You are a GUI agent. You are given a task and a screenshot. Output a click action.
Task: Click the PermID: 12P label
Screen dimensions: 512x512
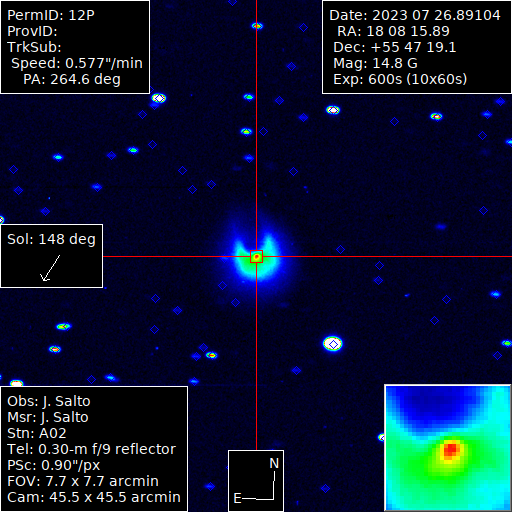(x=51, y=15)
